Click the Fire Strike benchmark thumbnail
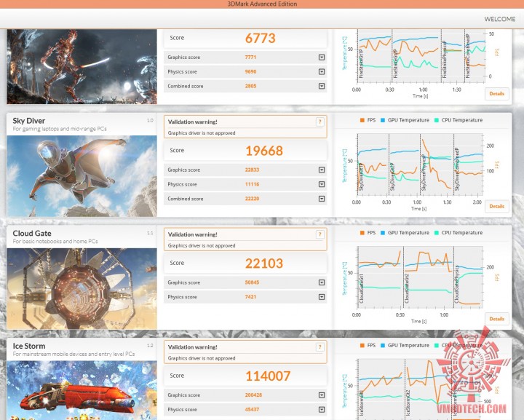Image resolution: width=524 pixels, height=420 pixels. [82, 66]
